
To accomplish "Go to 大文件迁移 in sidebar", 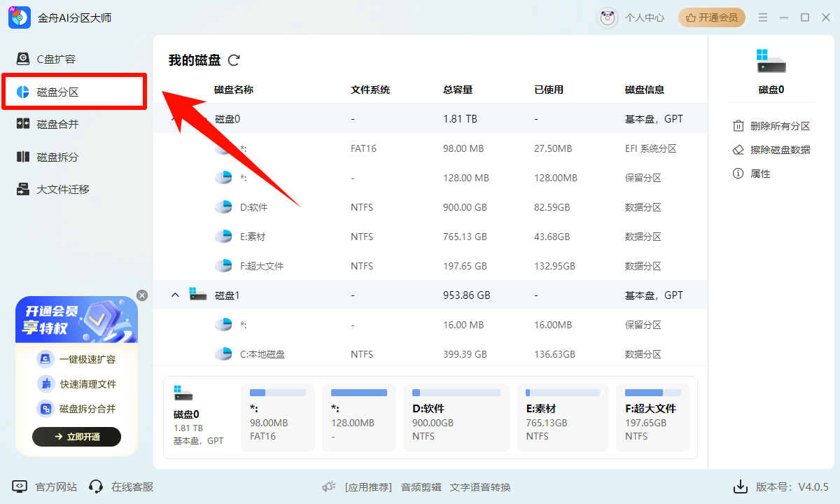I will (x=63, y=189).
